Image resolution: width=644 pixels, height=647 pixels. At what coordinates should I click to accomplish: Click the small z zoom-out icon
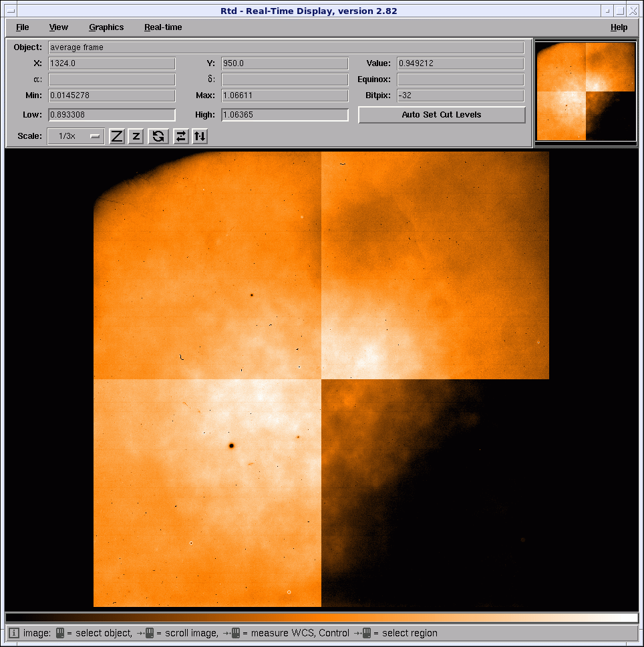[136, 136]
